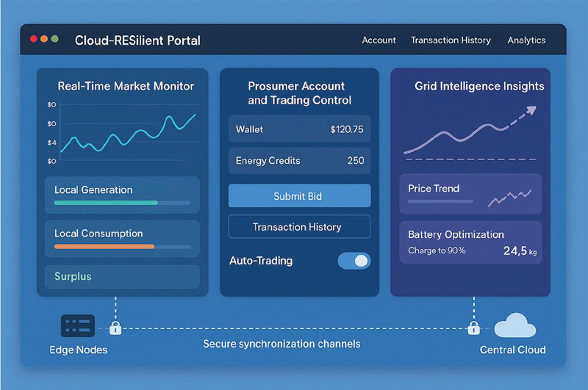Viewport: 588px width, 390px height.
Task: Select the Energy Credits field
Action: pyautogui.click(x=299, y=160)
